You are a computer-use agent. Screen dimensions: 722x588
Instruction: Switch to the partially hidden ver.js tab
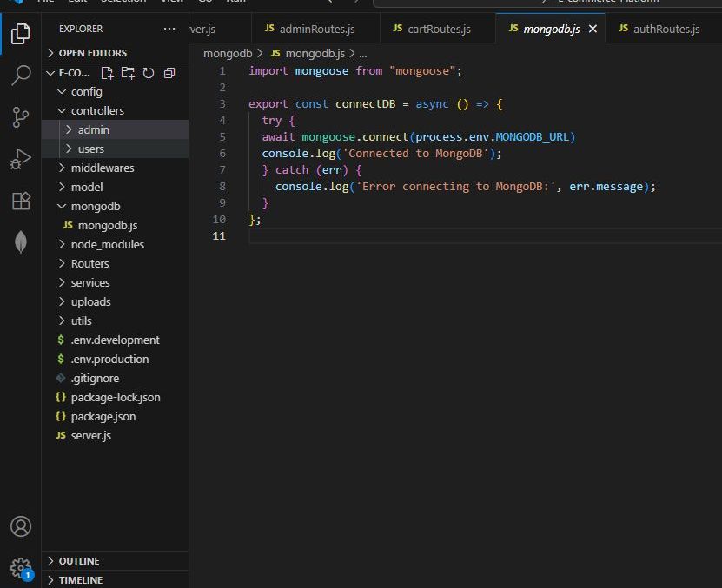click(220, 29)
